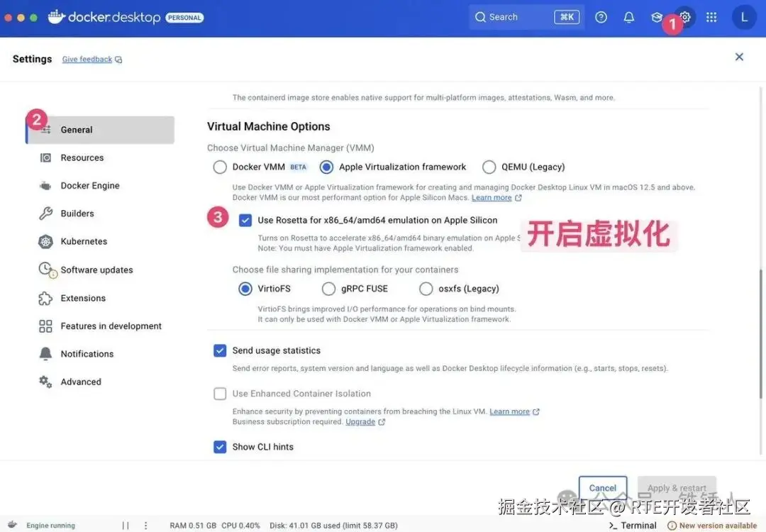The height and width of the screenshot is (532, 766).
Task: Select the Docker VMM radio button
Action: [x=220, y=167]
